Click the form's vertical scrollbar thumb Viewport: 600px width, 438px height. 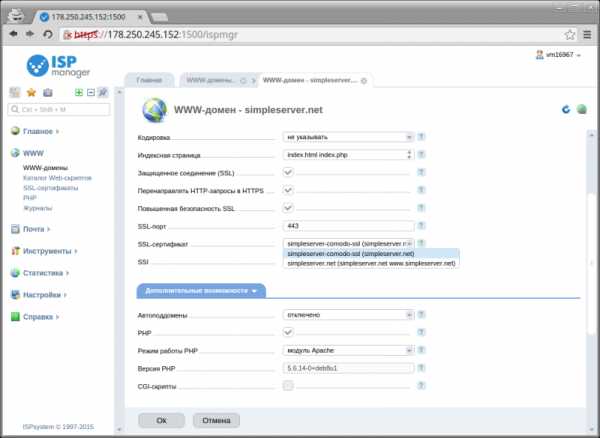click(592, 264)
